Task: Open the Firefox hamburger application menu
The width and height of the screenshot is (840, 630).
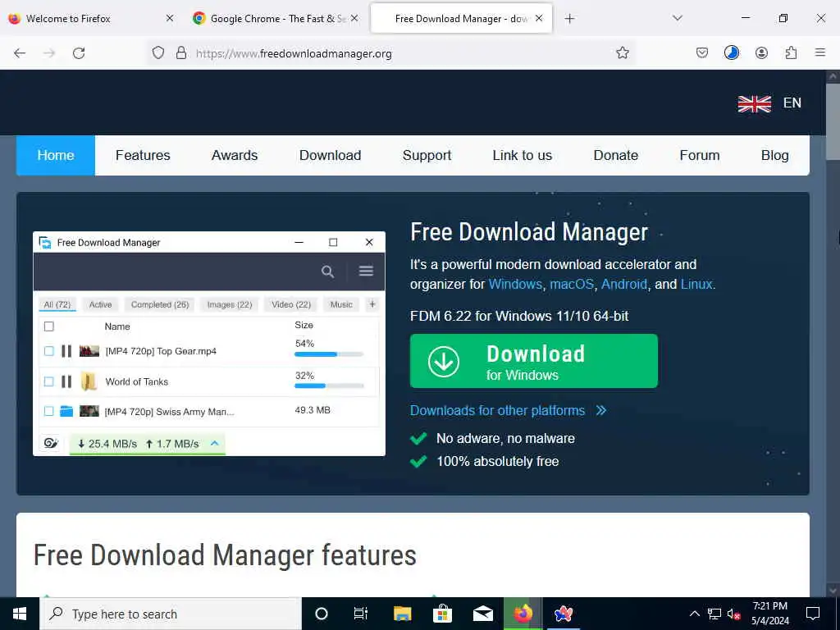Action: click(819, 52)
